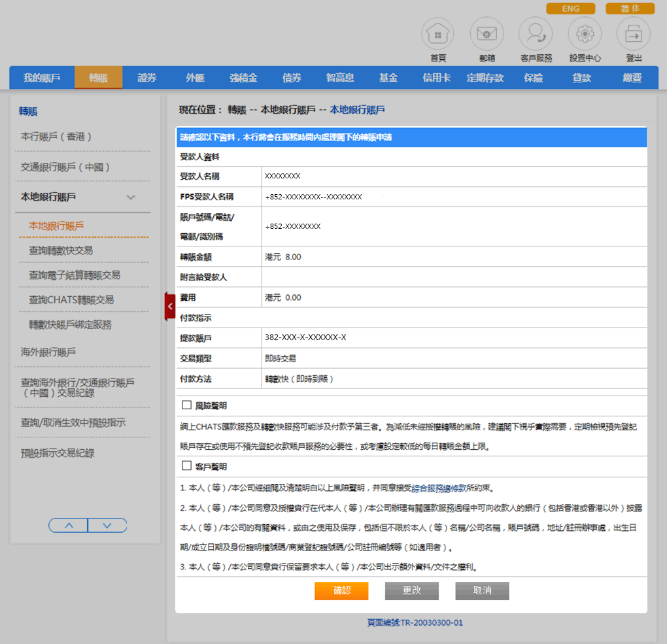
Task: Collapse sidebar with the red arrow handle
Action: [x=170, y=306]
